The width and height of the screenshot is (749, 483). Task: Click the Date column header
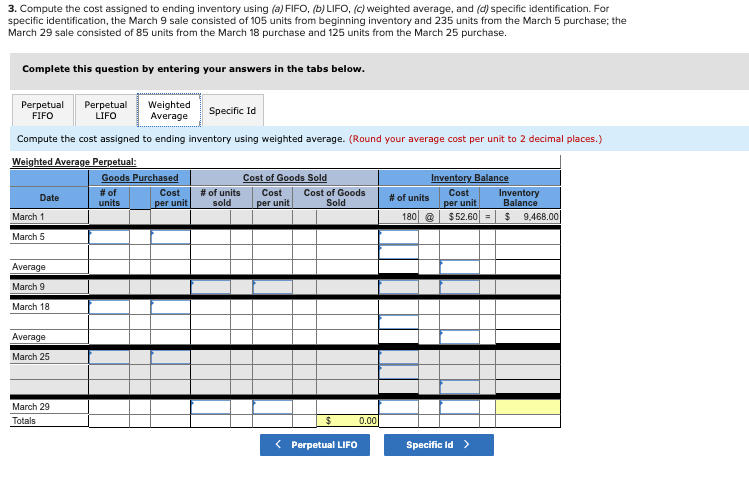click(49, 197)
